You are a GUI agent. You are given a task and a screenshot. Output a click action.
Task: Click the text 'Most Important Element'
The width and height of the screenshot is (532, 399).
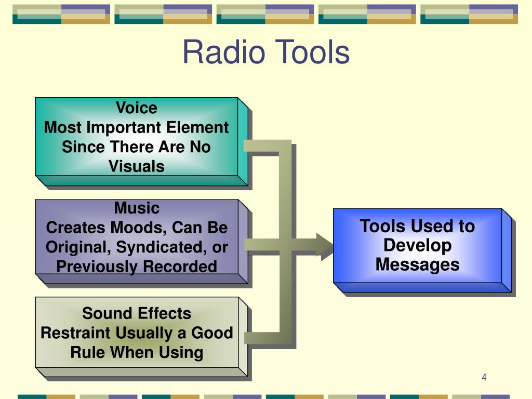click(x=136, y=128)
